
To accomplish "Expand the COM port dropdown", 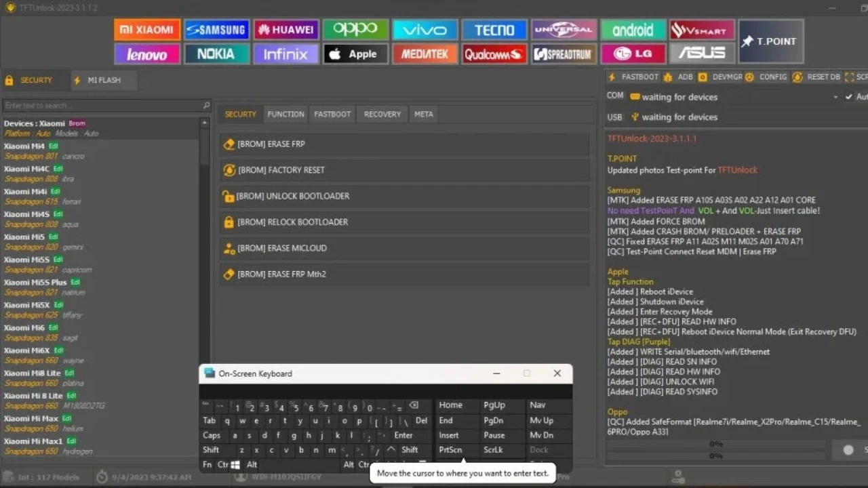I will pos(835,97).
